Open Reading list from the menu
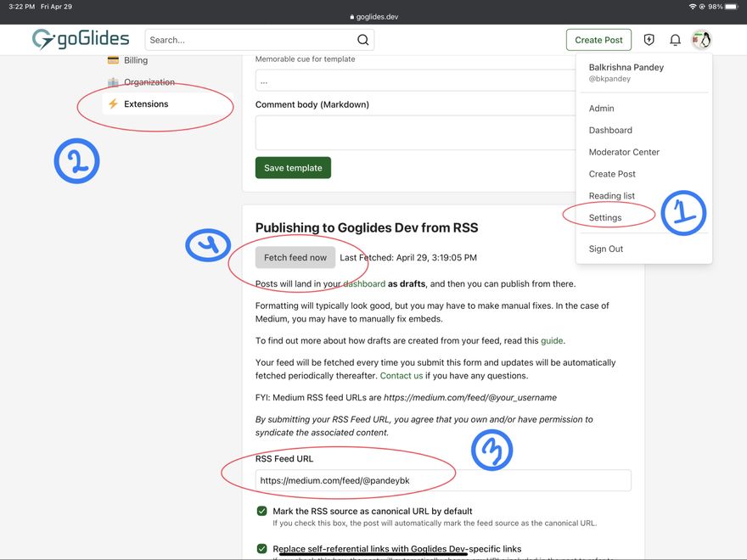Viewport: 747px width, 560px height. point(611,196)
